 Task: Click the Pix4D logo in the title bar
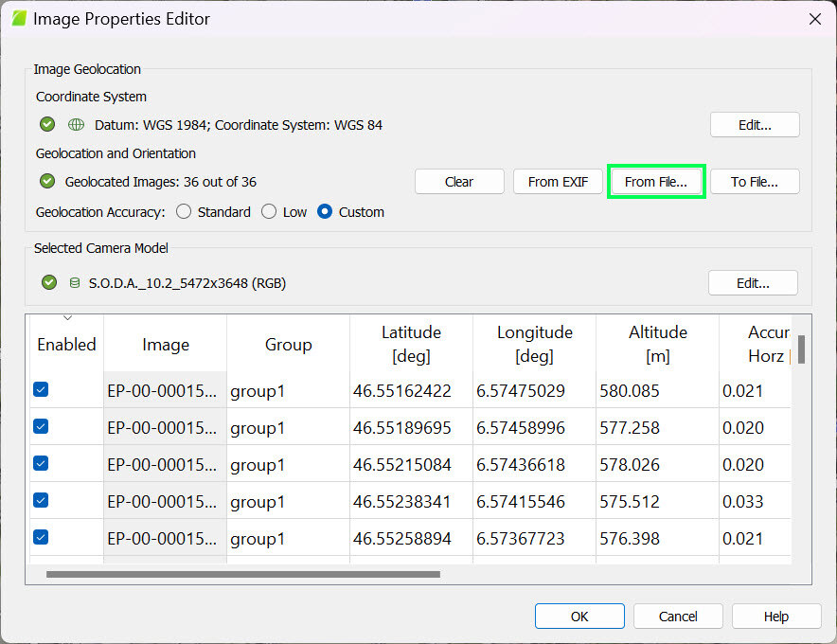19,18
